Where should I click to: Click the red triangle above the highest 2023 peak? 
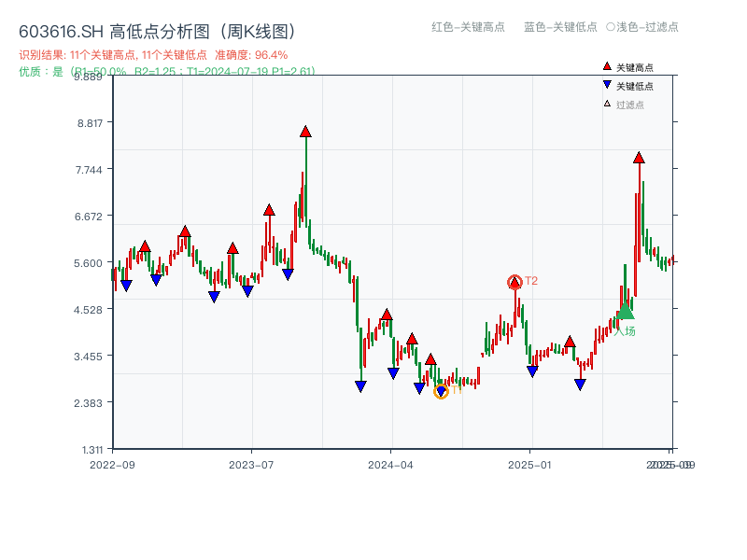click(x=304, y=132)
